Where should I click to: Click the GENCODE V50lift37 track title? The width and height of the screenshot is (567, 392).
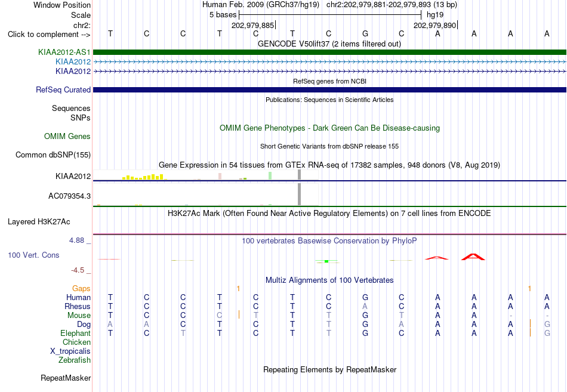(x=329, y=44)
